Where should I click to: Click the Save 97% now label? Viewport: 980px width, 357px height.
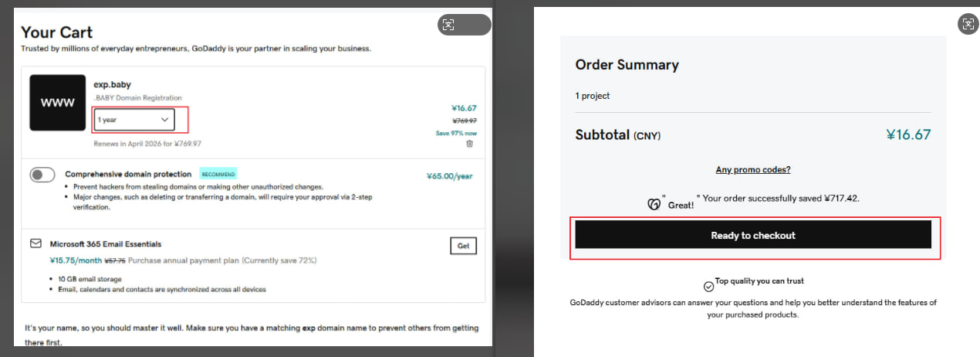[x=456, y=133]
